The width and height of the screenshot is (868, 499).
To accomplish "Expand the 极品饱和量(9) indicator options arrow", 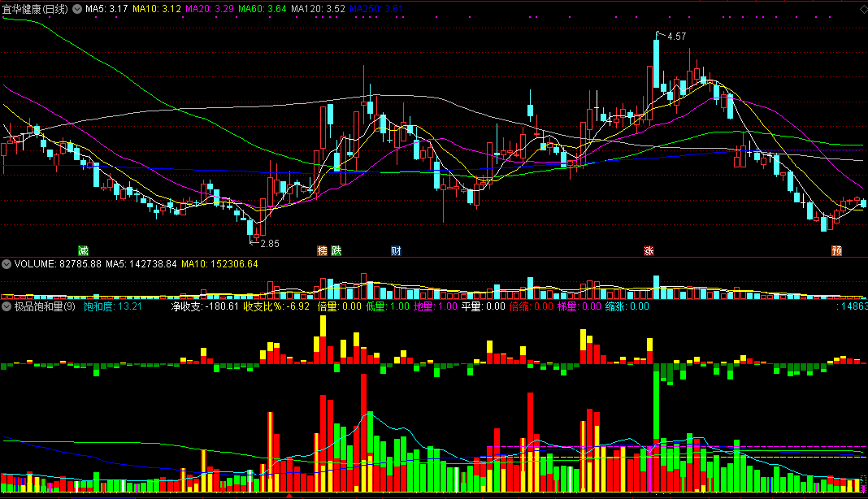I will 7,306.
